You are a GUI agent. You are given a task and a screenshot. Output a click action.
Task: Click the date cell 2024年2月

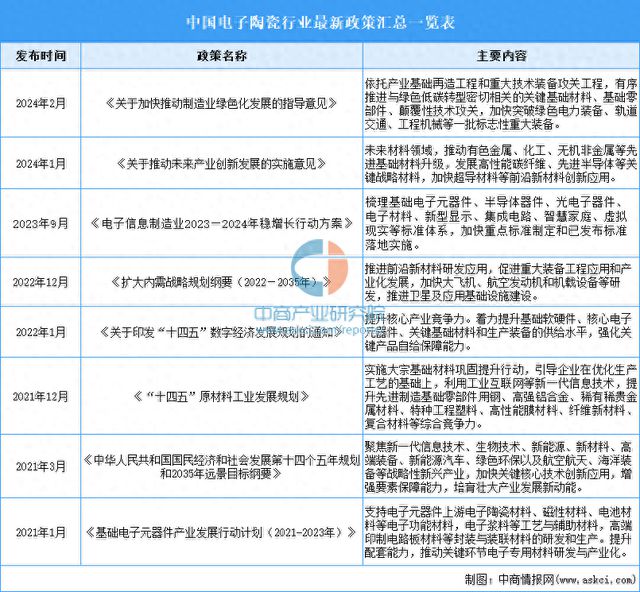(41, 103)
